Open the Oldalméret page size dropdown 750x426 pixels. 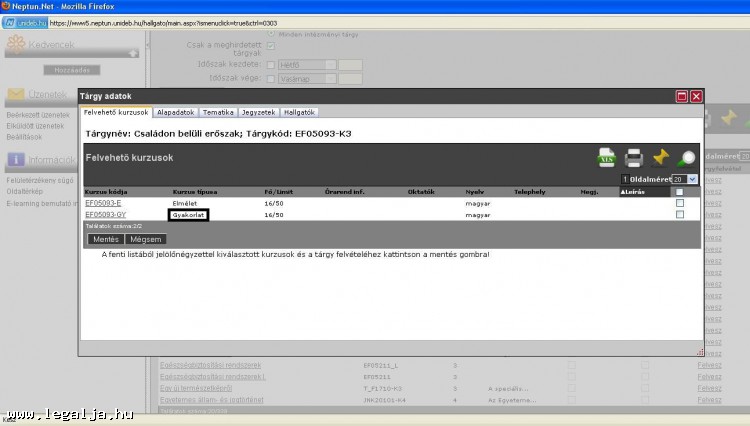(x=693, y=178)
